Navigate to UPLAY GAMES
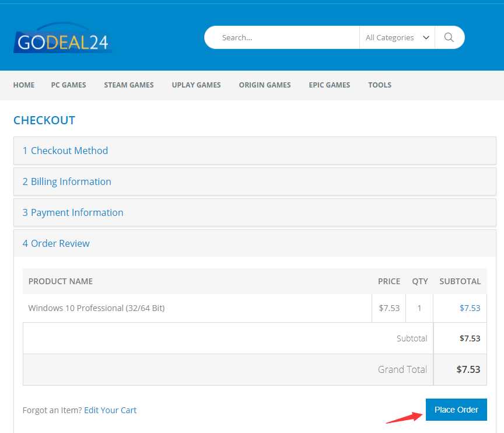 coord(197,85)
